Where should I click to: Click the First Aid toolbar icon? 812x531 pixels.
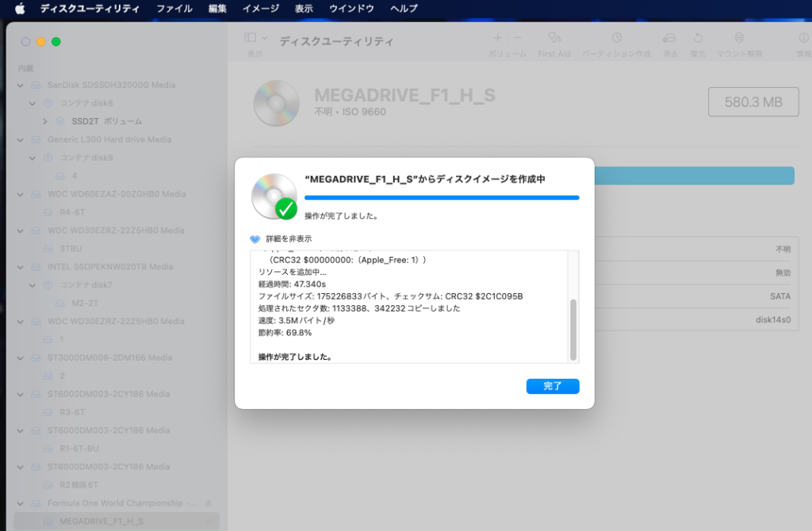tap(553, 38)
